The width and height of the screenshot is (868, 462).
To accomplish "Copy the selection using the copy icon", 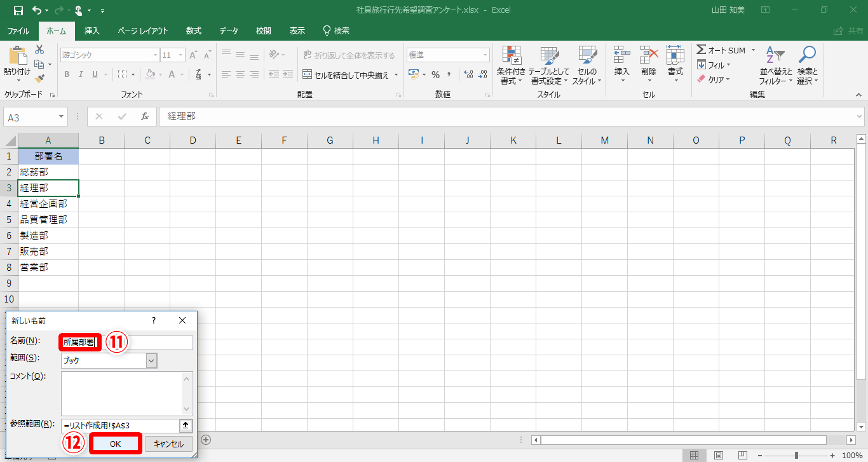I will point(39,64).
